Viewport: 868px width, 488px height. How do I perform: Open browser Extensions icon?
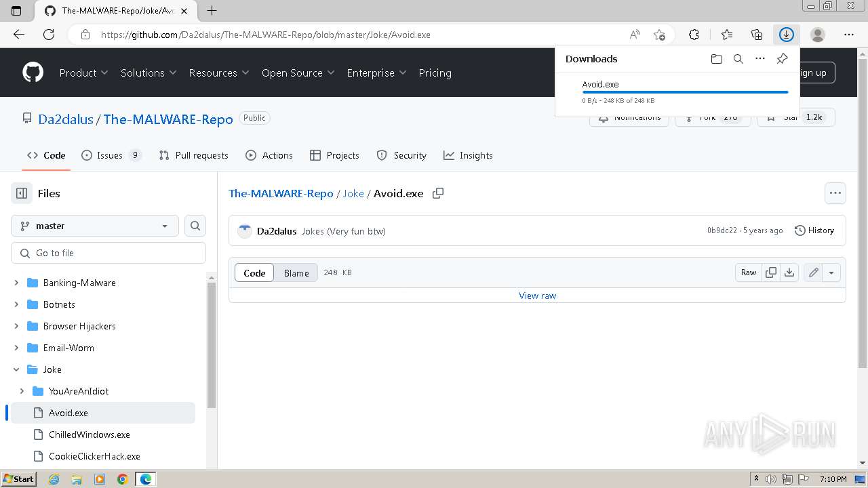click(x=694, y=35)
